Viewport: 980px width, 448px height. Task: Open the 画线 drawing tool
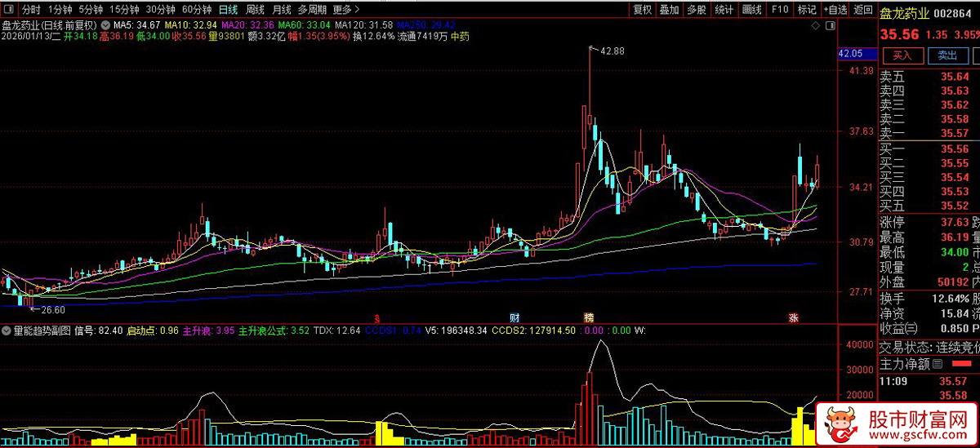(x=751, y=10)
